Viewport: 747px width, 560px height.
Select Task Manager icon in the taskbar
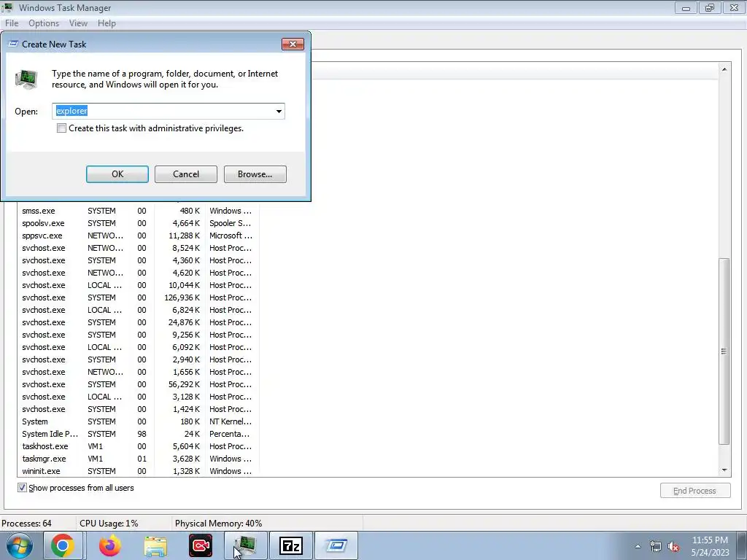(245, 545)
